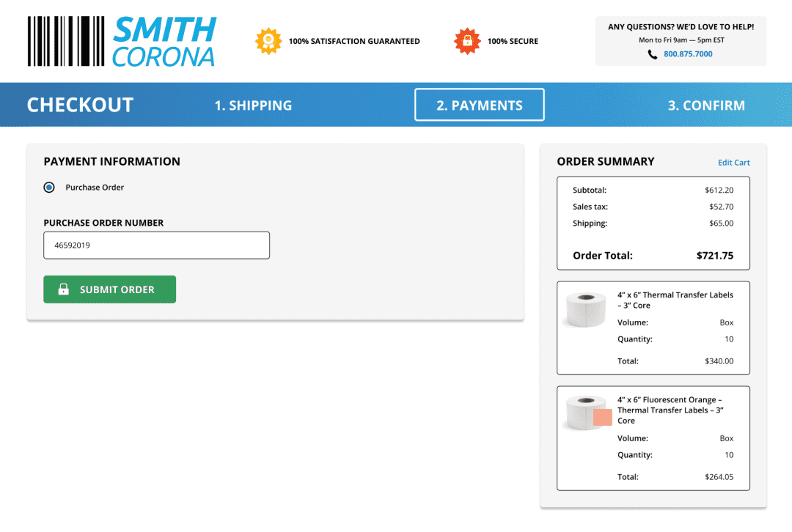Click the phone handset icon
The height and width of the screenshot is (532, 792).
653,54
